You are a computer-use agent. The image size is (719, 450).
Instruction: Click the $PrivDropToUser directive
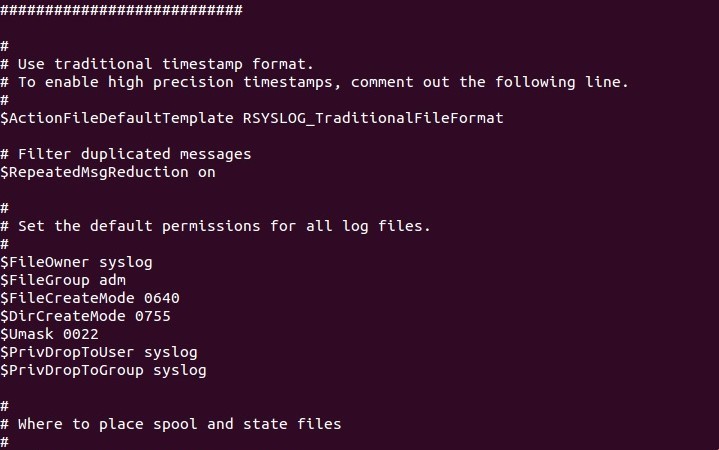tap(67, 352)
